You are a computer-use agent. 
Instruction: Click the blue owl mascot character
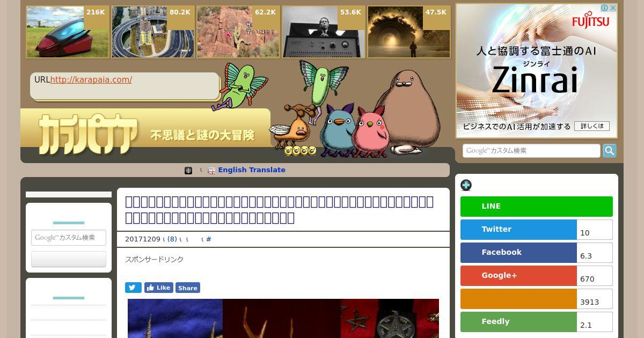(336, 130)
